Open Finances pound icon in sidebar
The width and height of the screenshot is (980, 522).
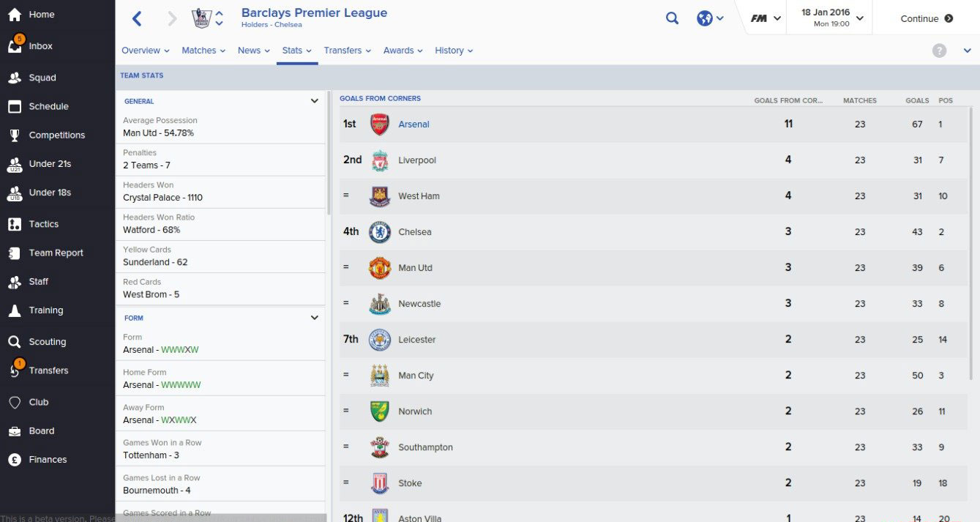pos(15,459)
